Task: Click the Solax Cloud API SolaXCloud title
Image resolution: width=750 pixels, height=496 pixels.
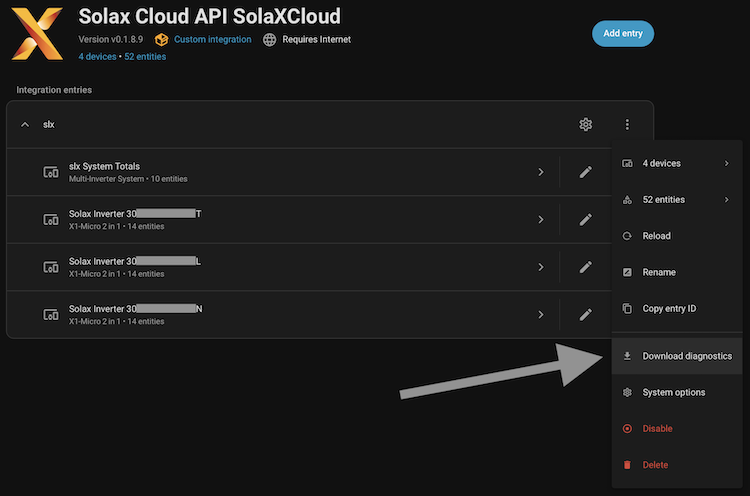Action: (x=210, y=16)
